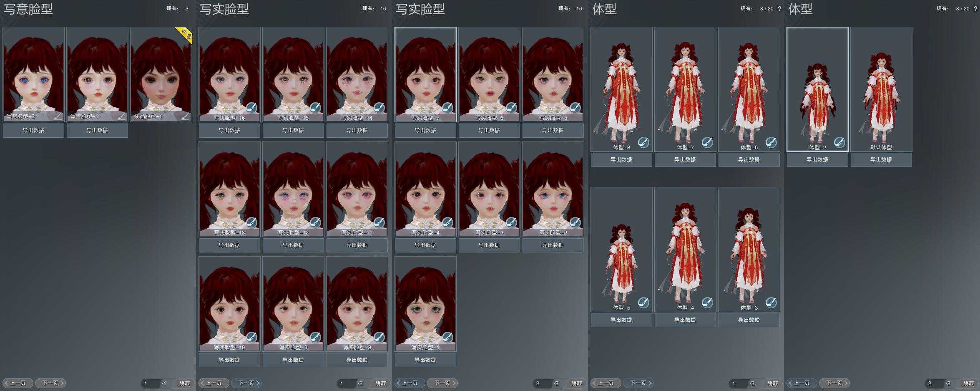Click the brush icon on 写实脸型-12

pos(315,222)
